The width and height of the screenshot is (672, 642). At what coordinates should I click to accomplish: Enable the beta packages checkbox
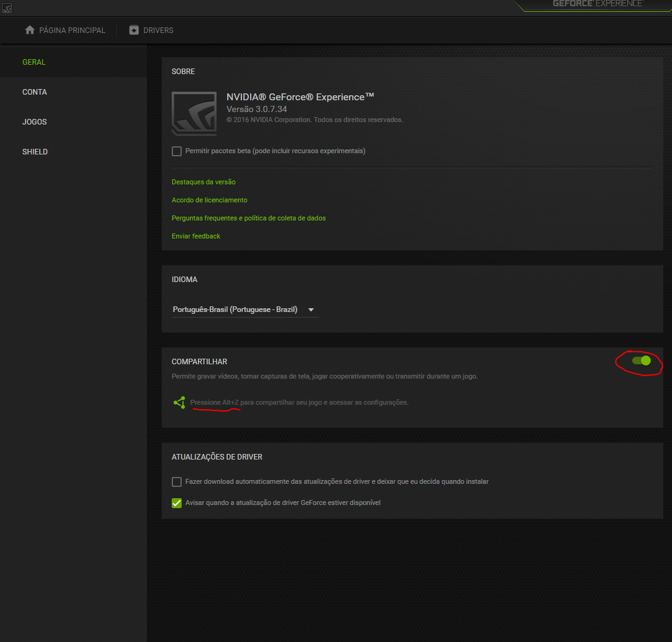tap(177, 151)
